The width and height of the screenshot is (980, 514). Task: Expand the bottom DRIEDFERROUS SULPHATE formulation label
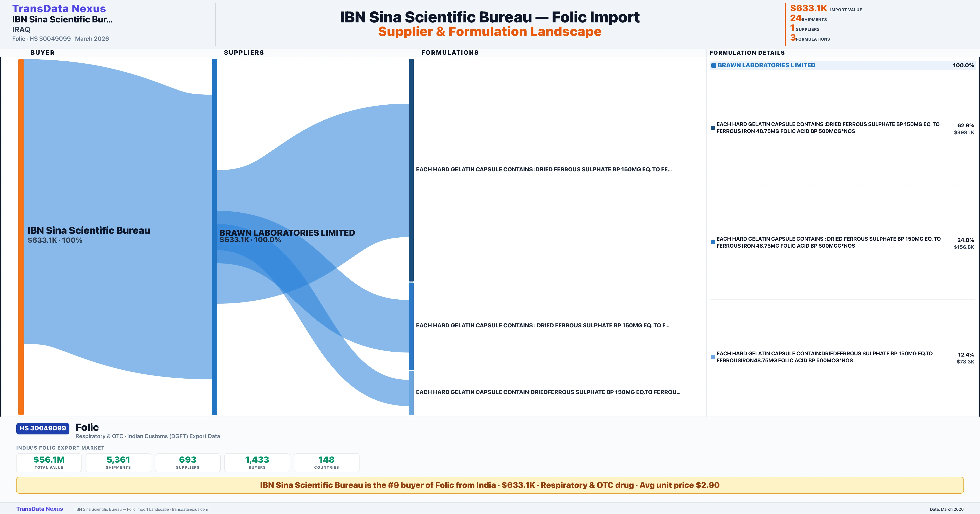click(x=548, y=392)
